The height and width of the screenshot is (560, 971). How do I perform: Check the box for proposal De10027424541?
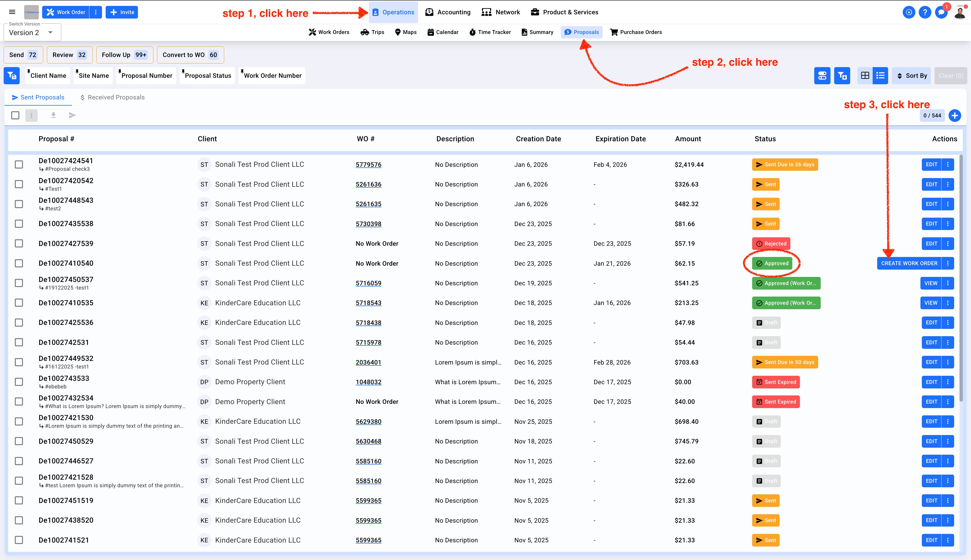click(x=19, y=164)
